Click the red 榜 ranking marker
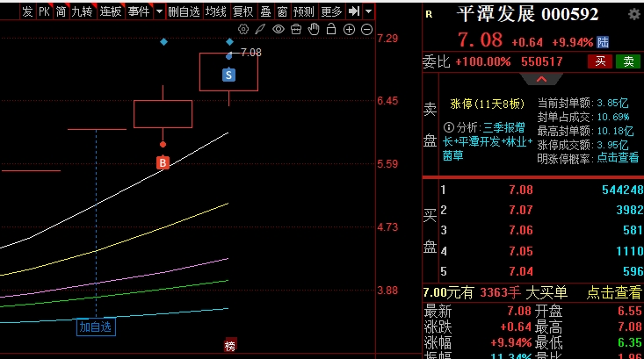Image resolution: width=644 pixels, height=359 pixels. 230,346
